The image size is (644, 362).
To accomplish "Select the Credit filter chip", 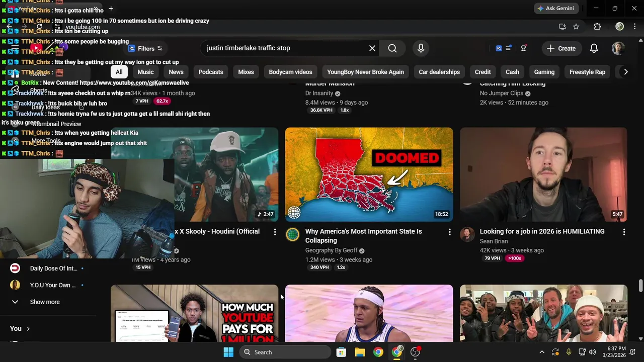I will [x=482, y=72].
